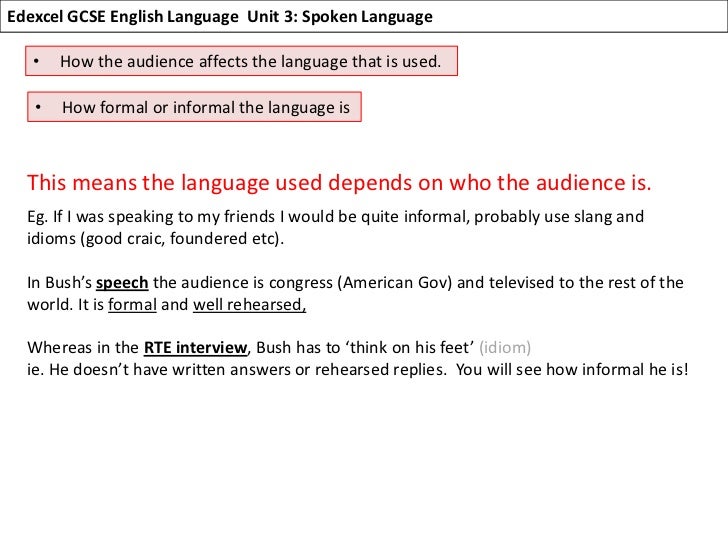Click the gray '(idiom)' label
Screen dimensions: 728x546
(506, 348)
